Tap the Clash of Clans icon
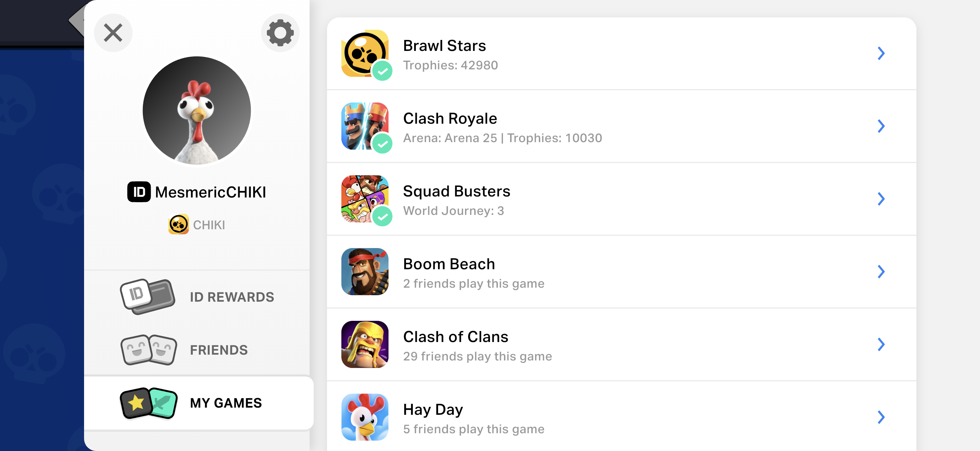 (x=365, y=344)
